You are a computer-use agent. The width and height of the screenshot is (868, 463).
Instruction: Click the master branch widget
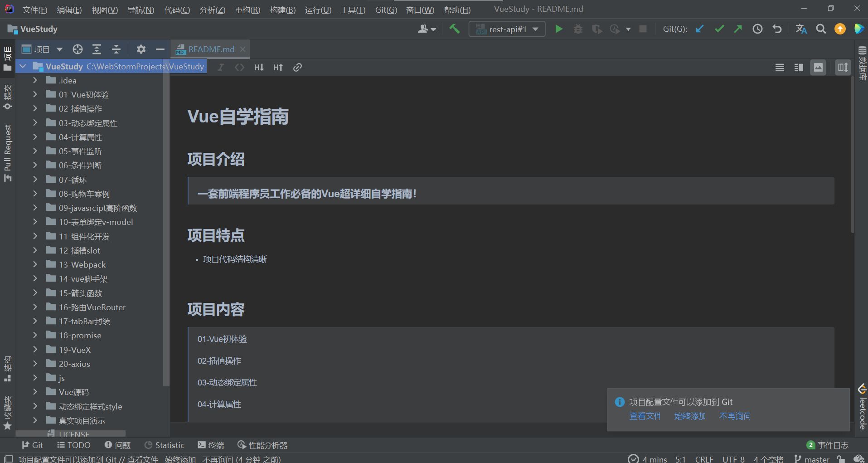pos(812,459)
